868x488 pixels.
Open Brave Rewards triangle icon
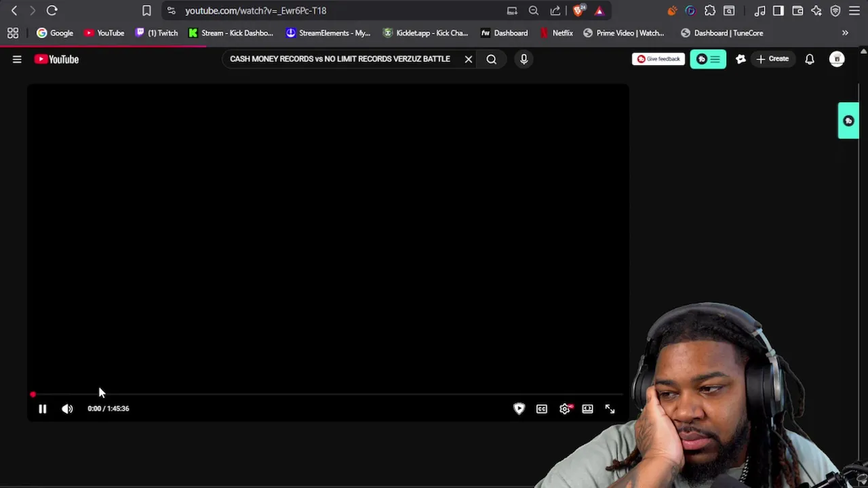click(599, 11)
